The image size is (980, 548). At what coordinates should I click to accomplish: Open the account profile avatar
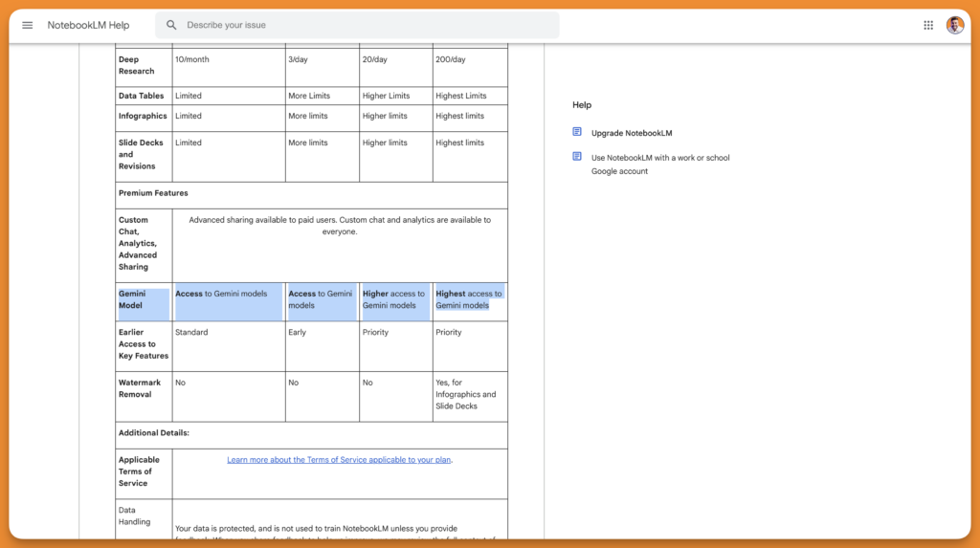click(x=955, y=25)
